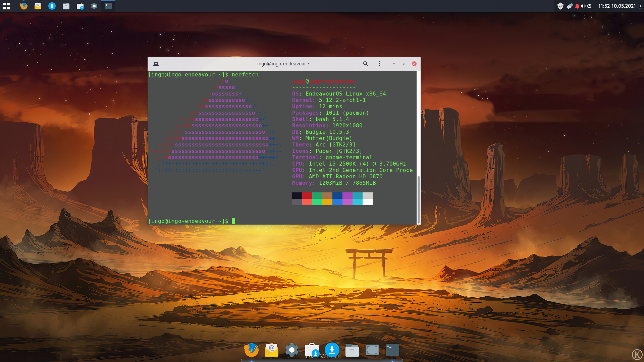The image size is (644, 362).
Task: Click the network transfer arrows tray icon
Action: 569,6
